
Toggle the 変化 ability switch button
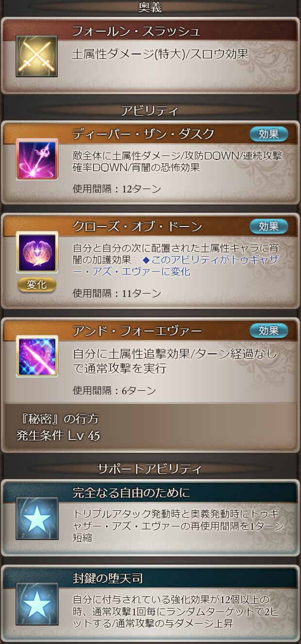coord(37,284)
